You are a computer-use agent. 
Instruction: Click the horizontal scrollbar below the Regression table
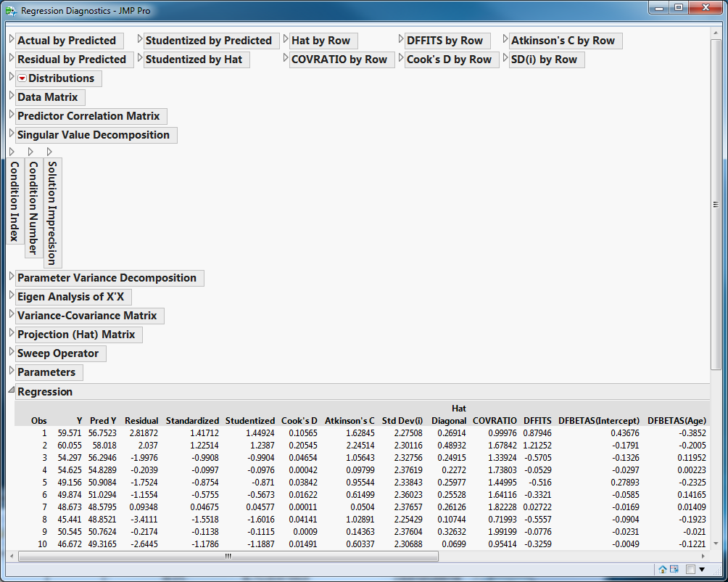pyautogui.click(x=227, y=555)
